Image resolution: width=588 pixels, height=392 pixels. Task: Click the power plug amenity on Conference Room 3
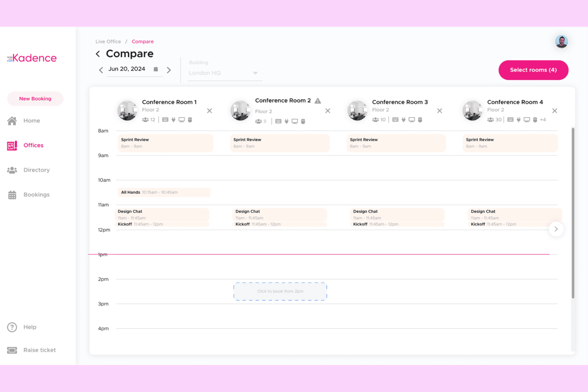(x=404, y=119)
